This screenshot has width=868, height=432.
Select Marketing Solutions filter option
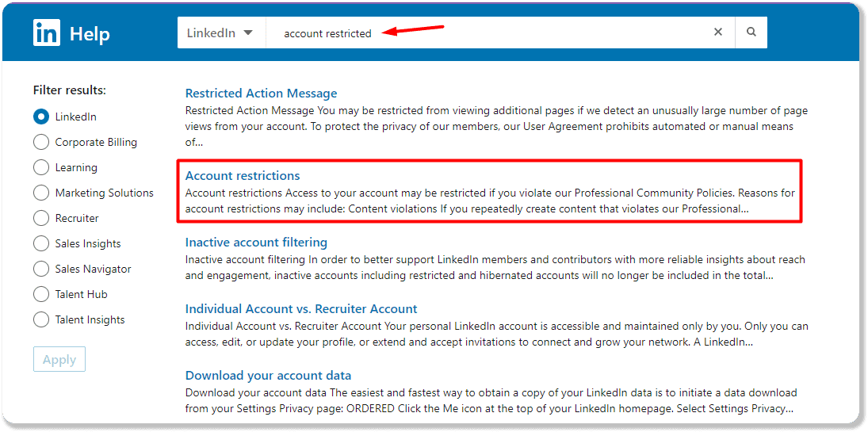point(41,193)
